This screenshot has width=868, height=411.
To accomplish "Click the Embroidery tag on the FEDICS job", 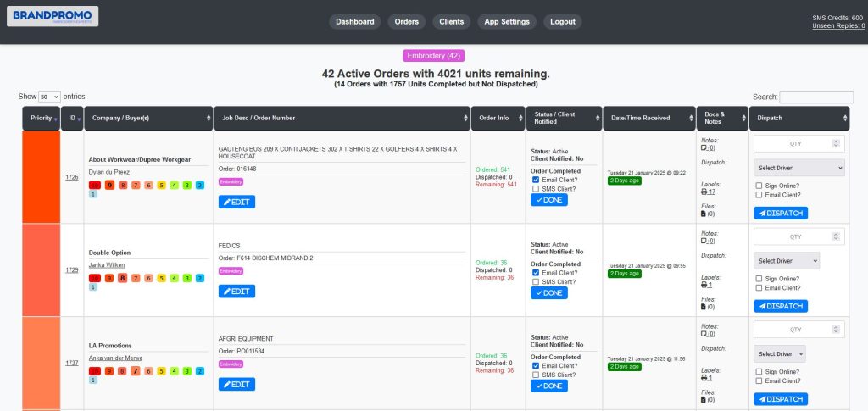I will pos(231,271).
